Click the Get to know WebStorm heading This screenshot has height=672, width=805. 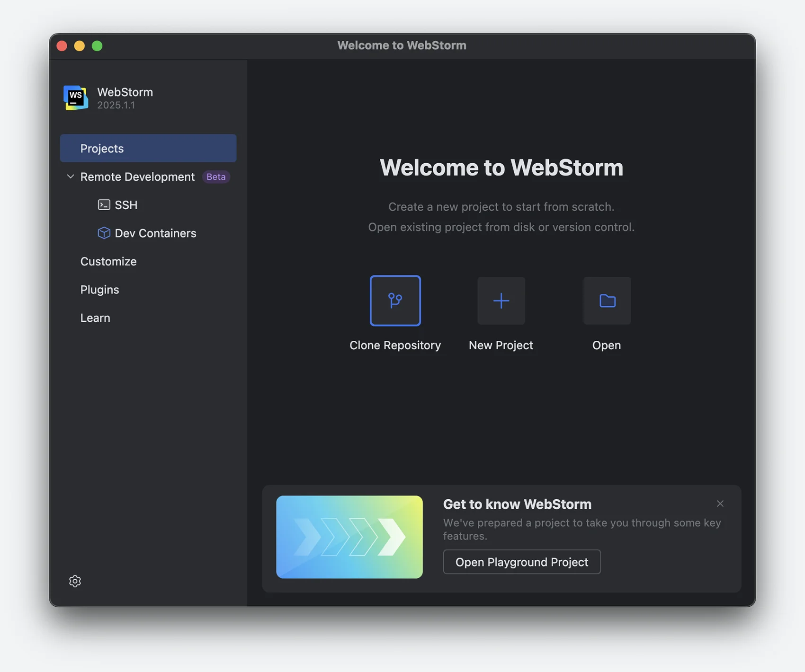[x=517, y=504]
